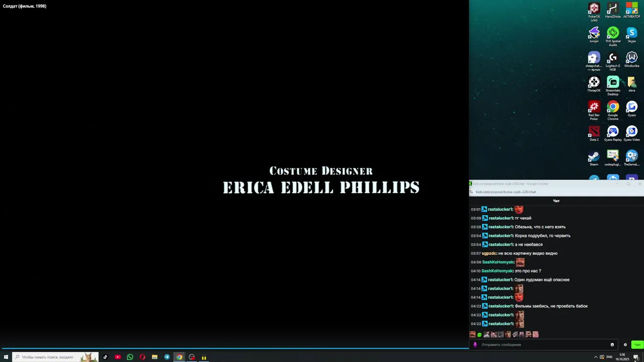Click message 'Фильмы заебись, не проебать бабок'

pyautogui.click(x=551, y=306)
